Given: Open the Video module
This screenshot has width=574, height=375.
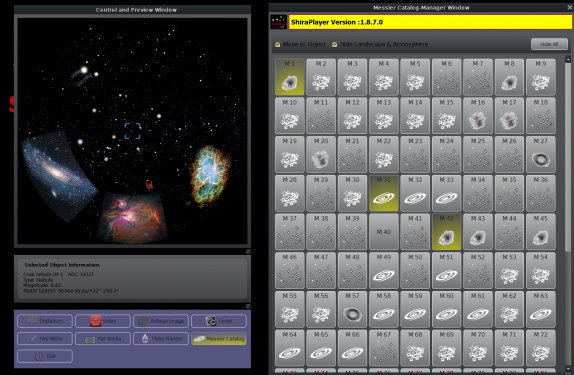Looking at the screenshot, I should click(x=103, y=321).
